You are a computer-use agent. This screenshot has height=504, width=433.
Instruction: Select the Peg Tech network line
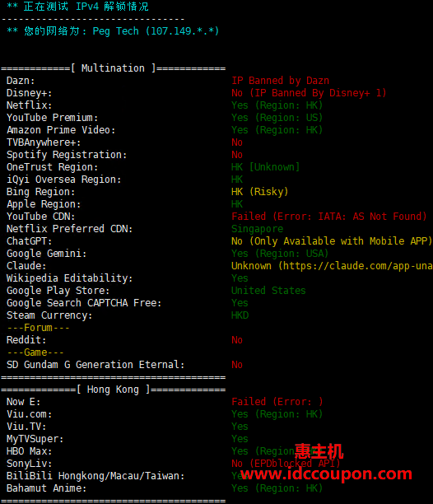[113, 31]
